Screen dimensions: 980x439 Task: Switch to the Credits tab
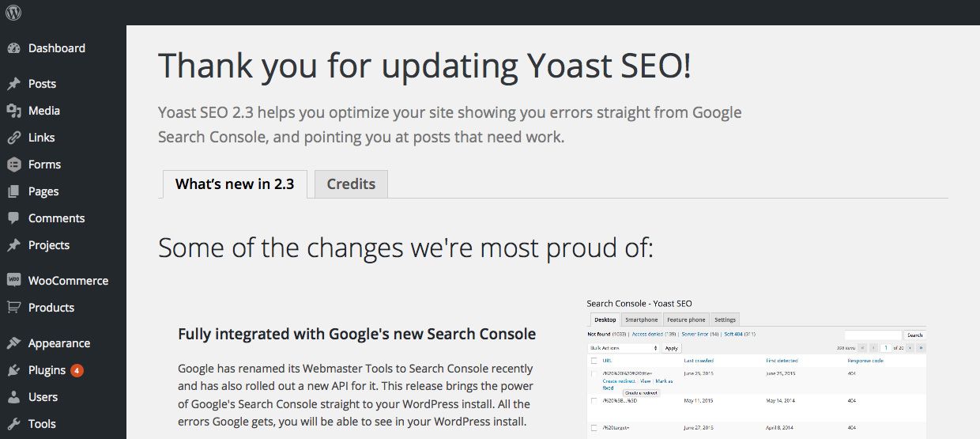click(x=351, y=184)
